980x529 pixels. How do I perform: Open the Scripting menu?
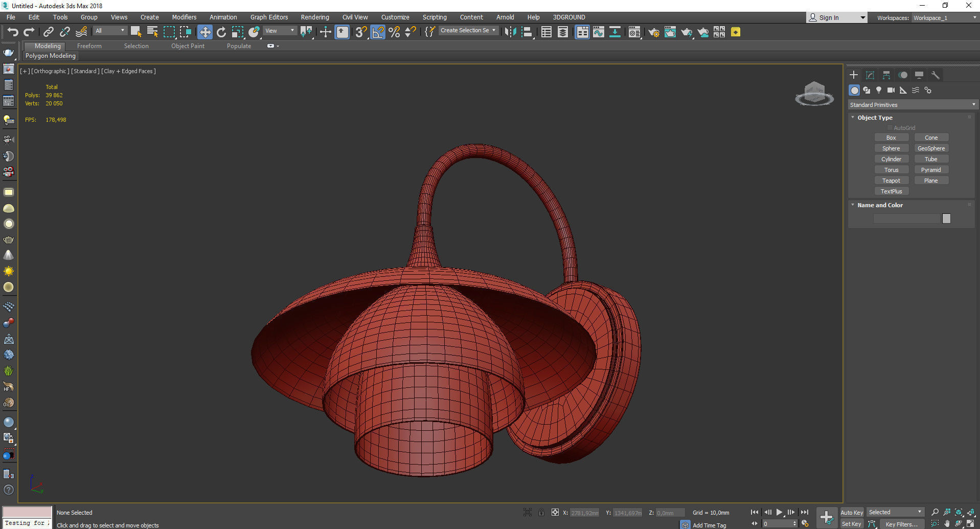pos(435,17)
